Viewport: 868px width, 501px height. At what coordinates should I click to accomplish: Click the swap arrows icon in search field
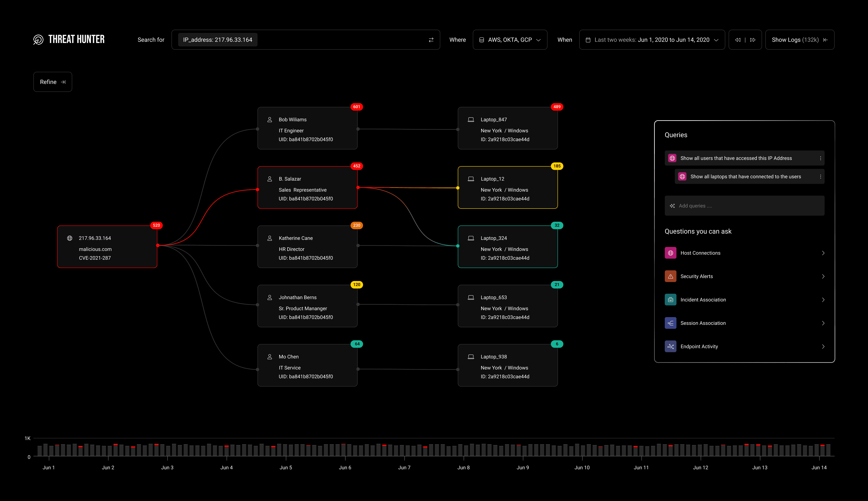point(431,40)
